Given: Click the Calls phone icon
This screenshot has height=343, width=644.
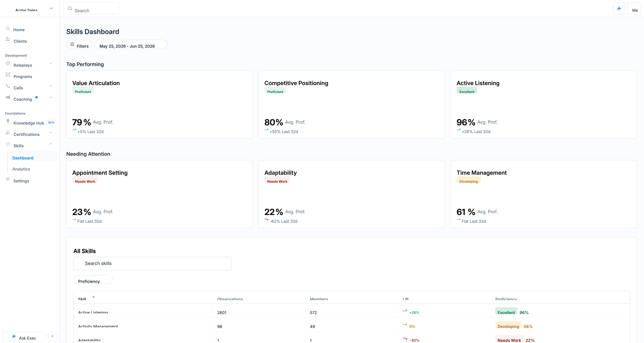Looking at the screenshot, I should click(8, 86).
